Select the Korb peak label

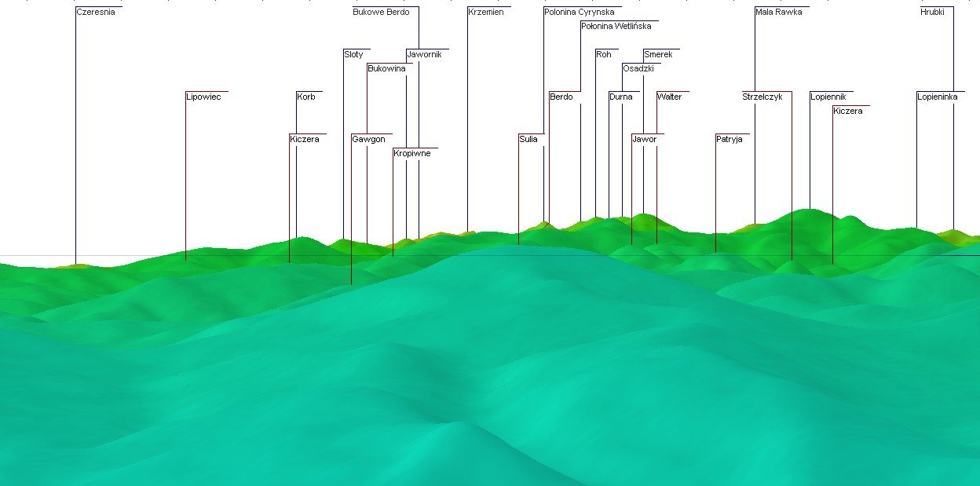pyautogui.click(x=306, y=97)
